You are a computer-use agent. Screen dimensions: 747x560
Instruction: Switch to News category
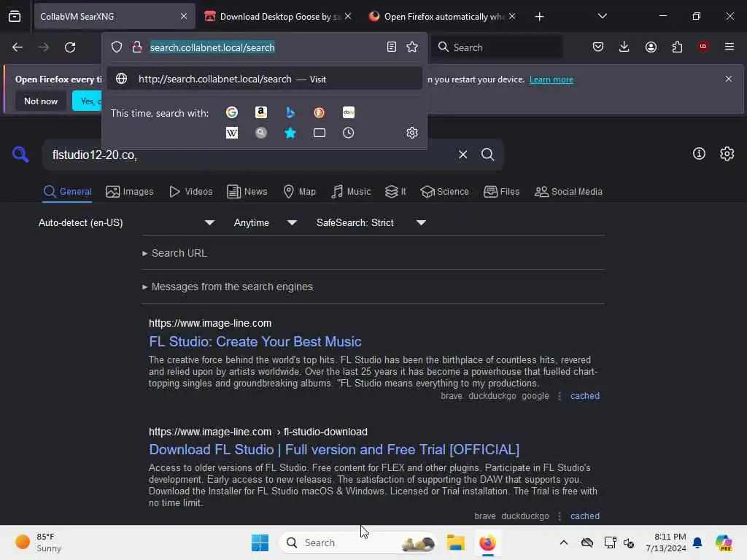click(247, 192)
